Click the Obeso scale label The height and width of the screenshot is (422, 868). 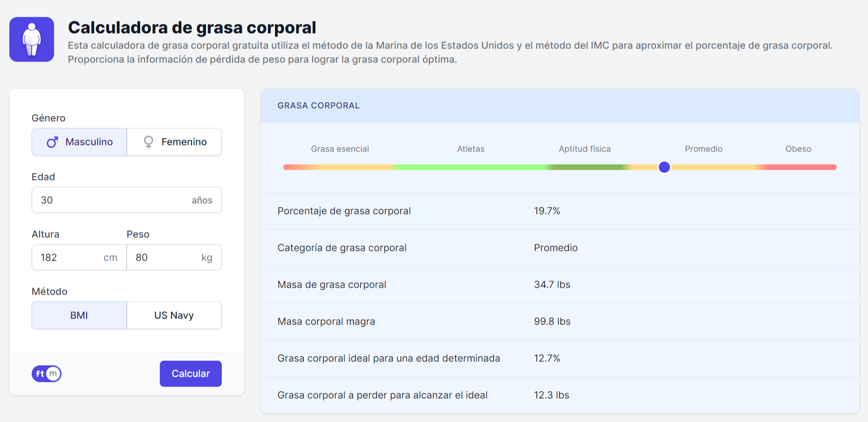tap(798, 149)
